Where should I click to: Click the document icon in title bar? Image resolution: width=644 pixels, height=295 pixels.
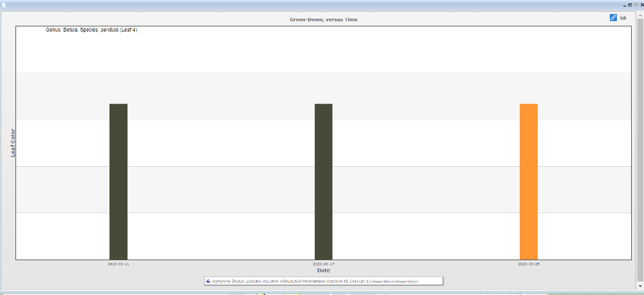pos(3,4)
